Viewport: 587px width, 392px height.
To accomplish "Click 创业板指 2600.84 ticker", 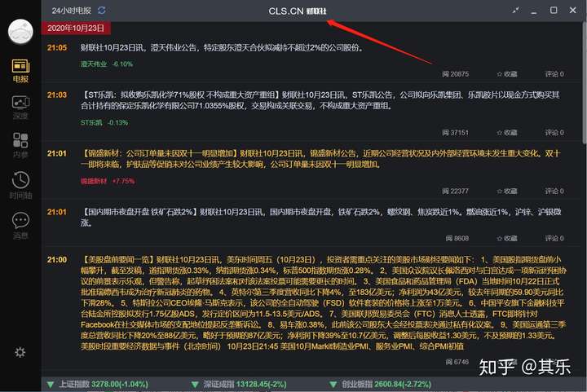I will pos(380,384).
